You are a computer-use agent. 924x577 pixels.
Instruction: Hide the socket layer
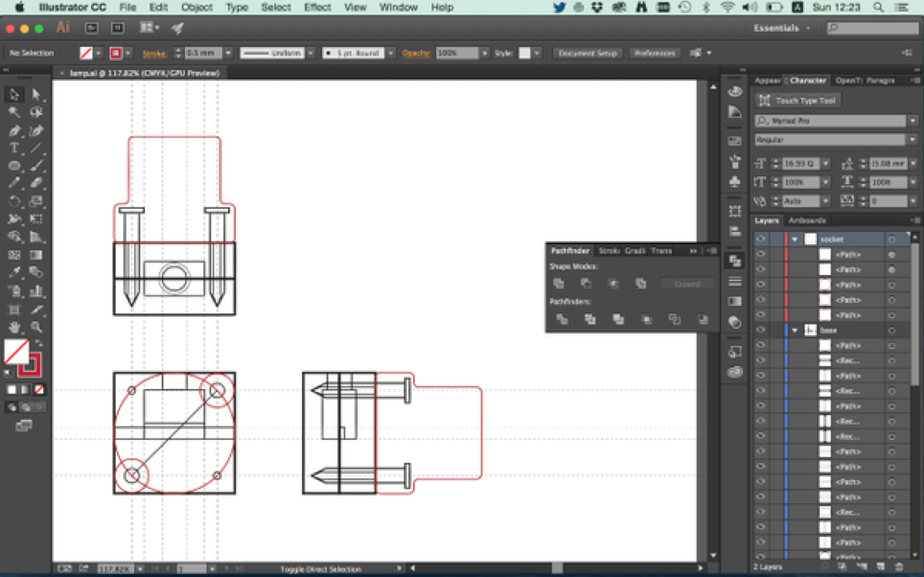(x=761, y=240)
